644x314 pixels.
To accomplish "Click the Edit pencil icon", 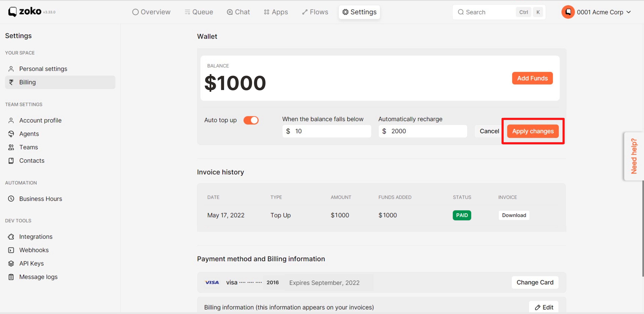I will coord(537,307).
